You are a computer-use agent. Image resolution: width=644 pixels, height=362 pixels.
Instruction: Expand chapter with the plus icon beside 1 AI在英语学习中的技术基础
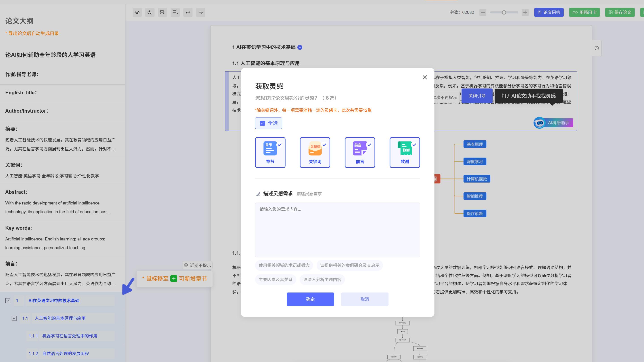pyautogui.click(x=300, y=47)
